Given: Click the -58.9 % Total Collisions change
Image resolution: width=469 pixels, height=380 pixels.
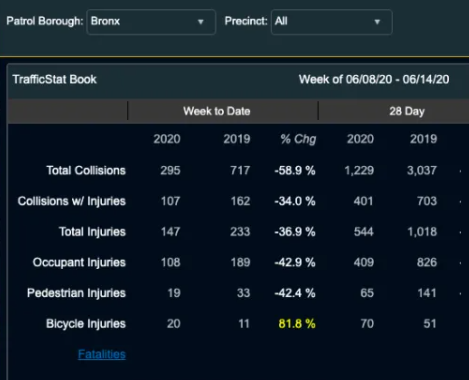Looking at the screenshot, I should point(295,170).
